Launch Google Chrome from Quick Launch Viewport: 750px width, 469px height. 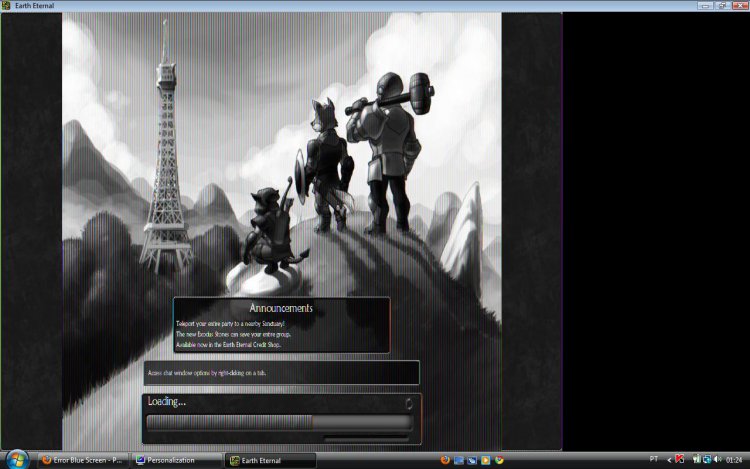499,460
